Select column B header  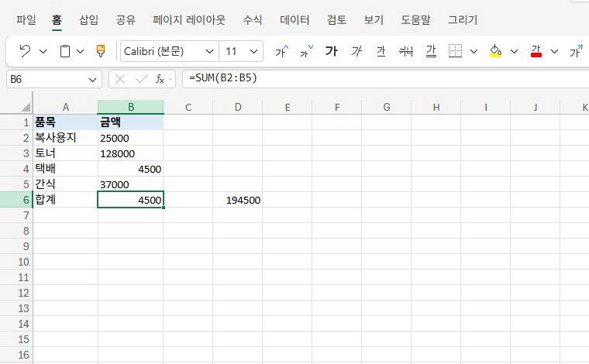pyautogui.click(x=131, y=108)
